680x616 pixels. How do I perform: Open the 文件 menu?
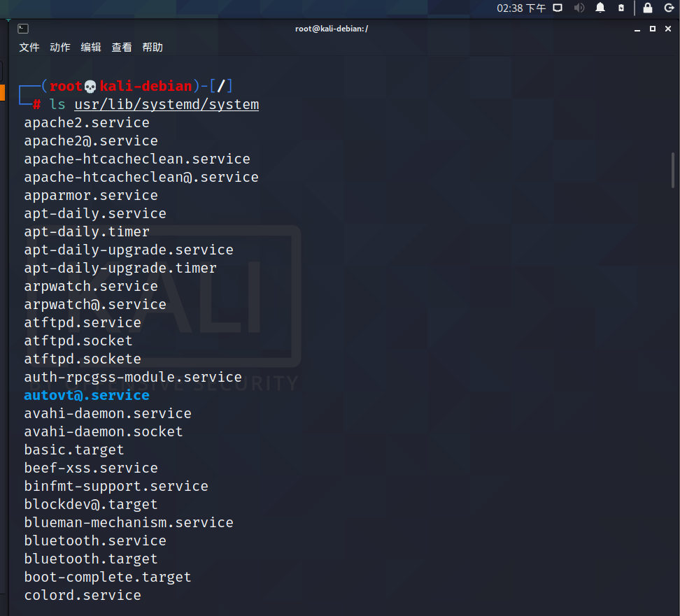29,48
